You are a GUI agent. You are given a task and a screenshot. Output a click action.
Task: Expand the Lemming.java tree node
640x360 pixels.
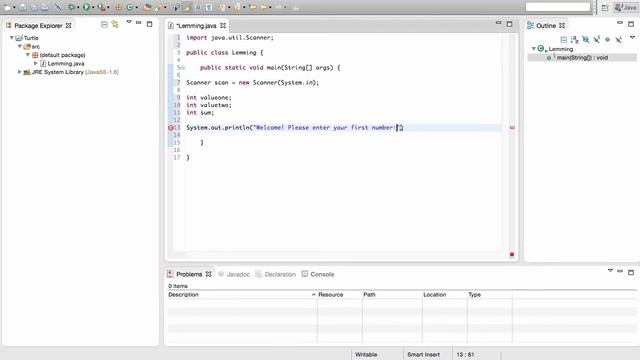[x=36, y=63]
